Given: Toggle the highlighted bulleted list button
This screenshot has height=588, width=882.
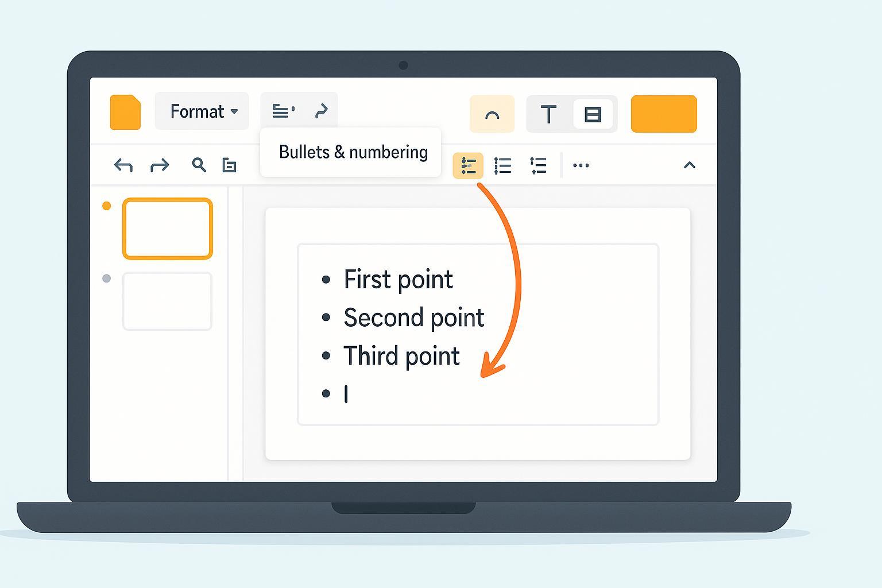Looking at the screenshot, I should tap(468, 166).
